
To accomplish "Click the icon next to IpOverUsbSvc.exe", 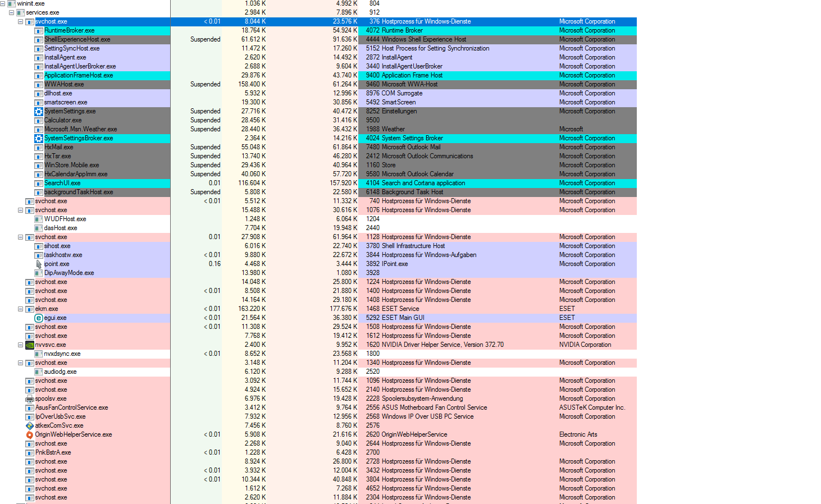I will [x=30, y=416].
